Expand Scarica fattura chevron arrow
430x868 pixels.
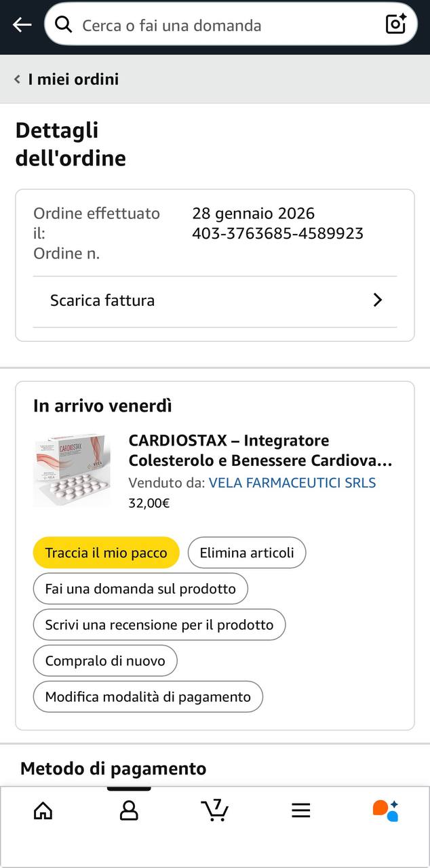[378, 300]
